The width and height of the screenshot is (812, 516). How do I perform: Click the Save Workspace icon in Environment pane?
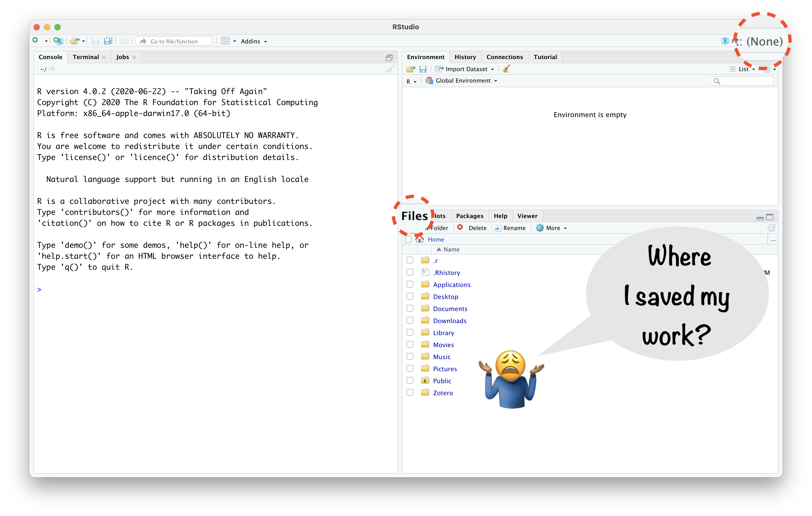click(423, 69)
